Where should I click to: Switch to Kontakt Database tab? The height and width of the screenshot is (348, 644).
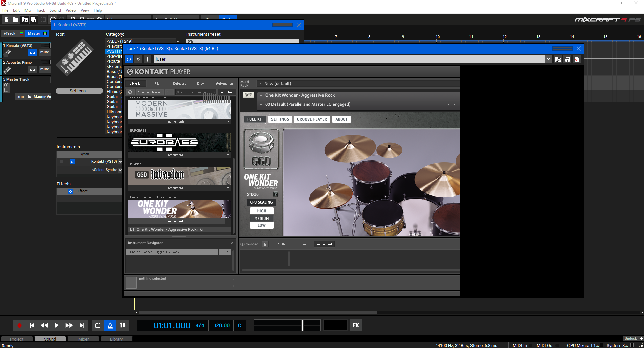pyautogui.click(x=180, y=84)
